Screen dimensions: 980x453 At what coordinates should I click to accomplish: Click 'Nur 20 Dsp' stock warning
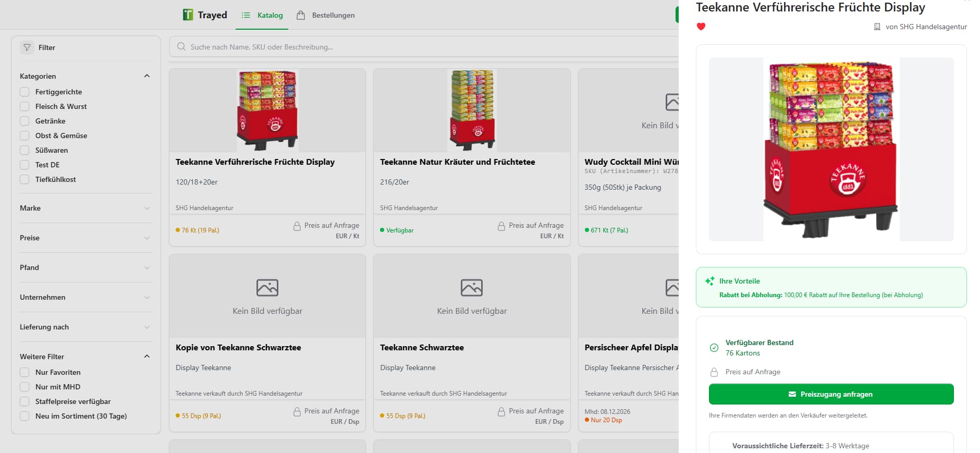point(606,420)
